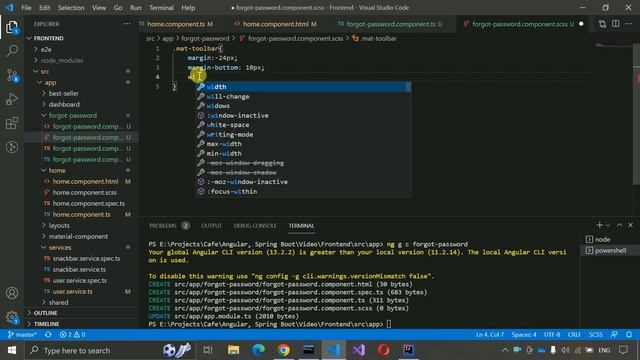Open the File menu
The image size is (640, 360).
pyautogui.click(x=26, y=8)
